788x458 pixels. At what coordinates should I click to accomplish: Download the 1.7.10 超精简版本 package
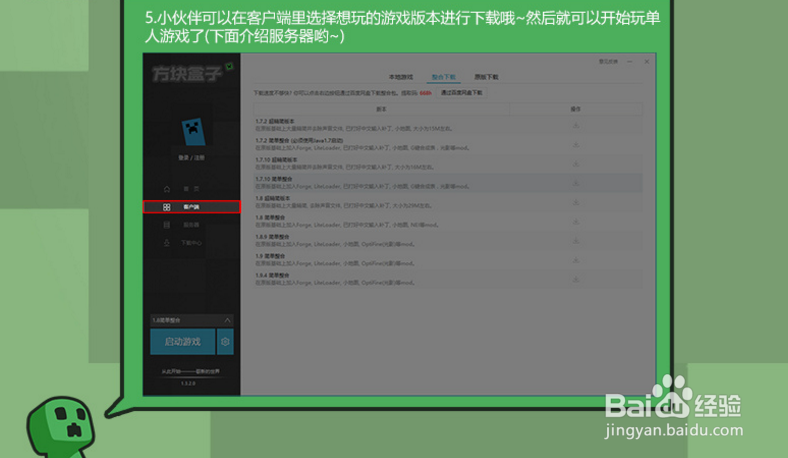(576, 163)
